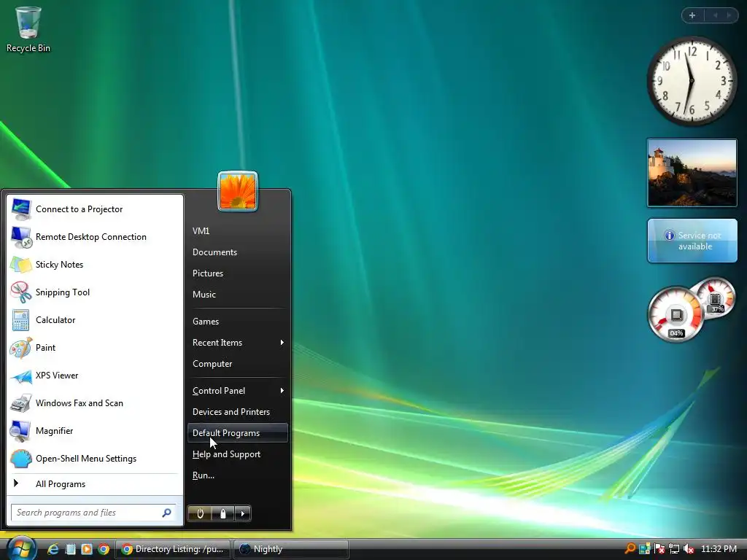This screenshot has height=560, width=747.
Task: Open Music from the Start menu
Action: coord(238,295)
